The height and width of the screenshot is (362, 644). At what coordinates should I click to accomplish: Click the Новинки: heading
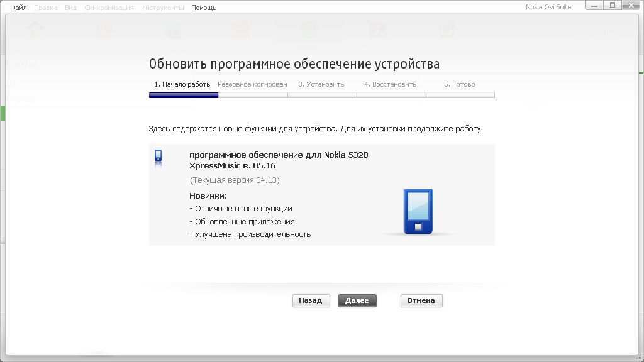click(208, 196)
